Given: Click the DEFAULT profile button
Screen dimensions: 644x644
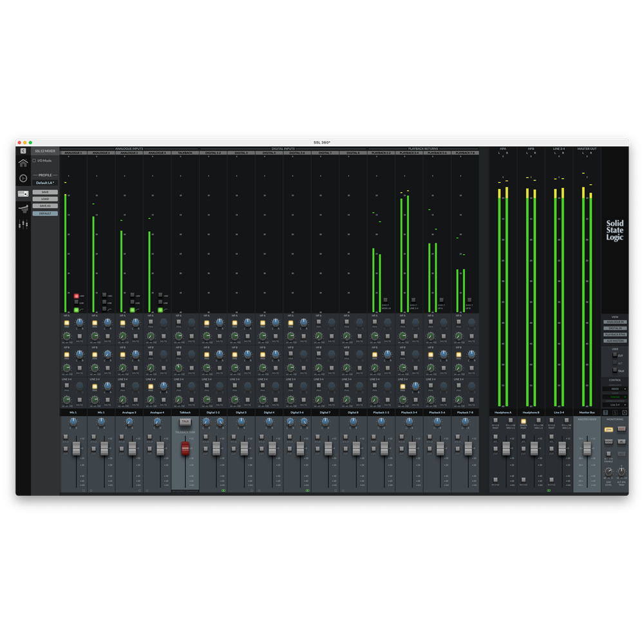Looking at the screenshot, I should coord(45,214).
